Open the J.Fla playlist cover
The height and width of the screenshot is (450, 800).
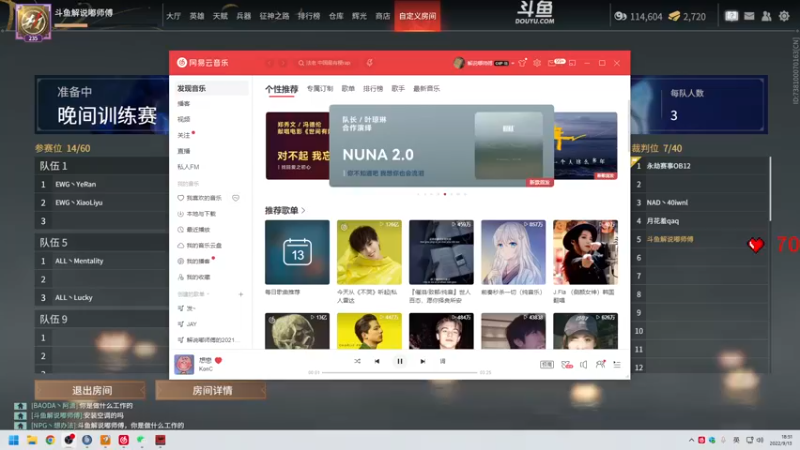[x=585, y=252]
